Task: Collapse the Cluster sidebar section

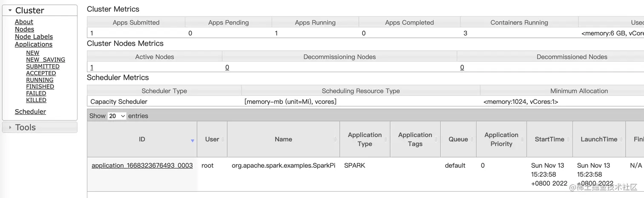Action: (x=10, y=11)
